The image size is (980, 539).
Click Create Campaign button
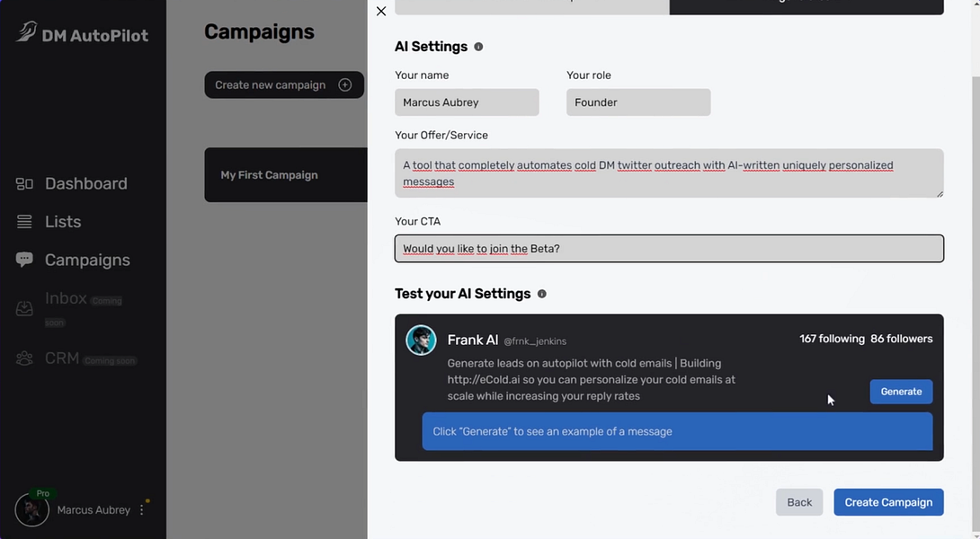click(888, 502)
